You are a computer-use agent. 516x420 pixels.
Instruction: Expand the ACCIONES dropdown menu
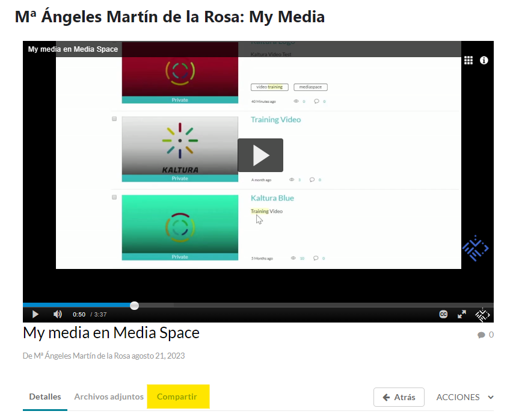[x=465, y=397]
